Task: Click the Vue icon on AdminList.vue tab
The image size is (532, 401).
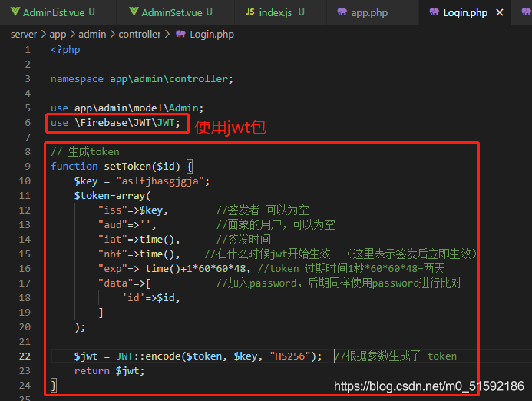Action: pyautogui.click(x=15, y=12)
